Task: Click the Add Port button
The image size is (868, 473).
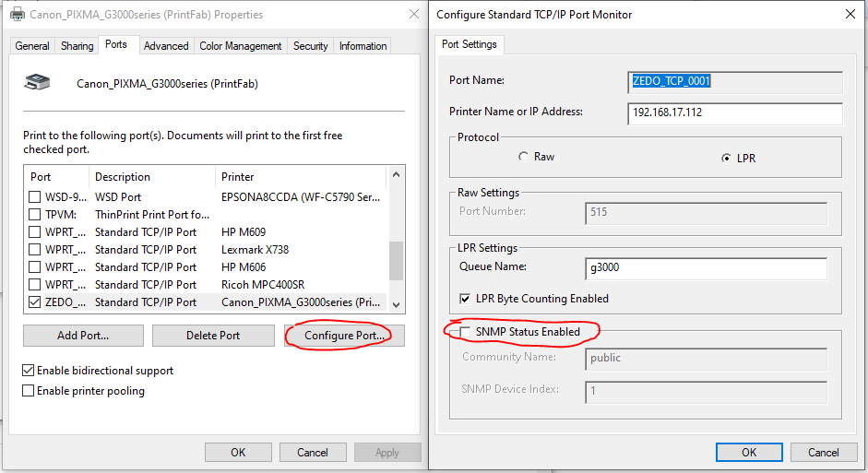Action: (83, 336)
